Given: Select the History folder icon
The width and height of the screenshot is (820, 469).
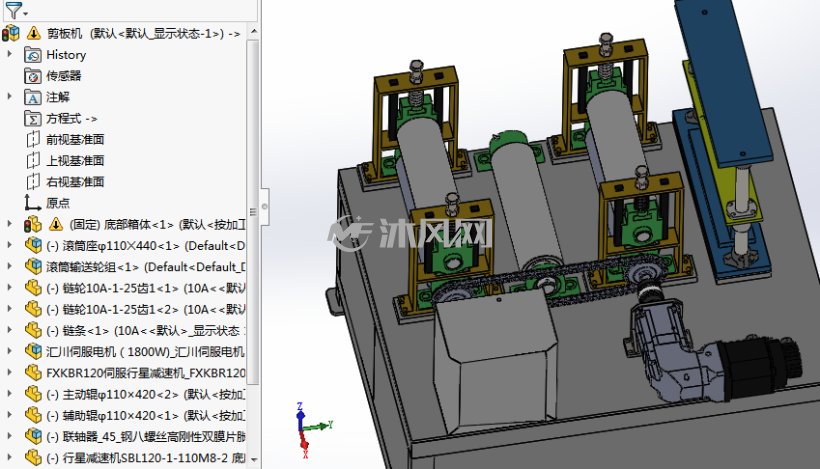Looking at the screenshot, I should 32,55.
